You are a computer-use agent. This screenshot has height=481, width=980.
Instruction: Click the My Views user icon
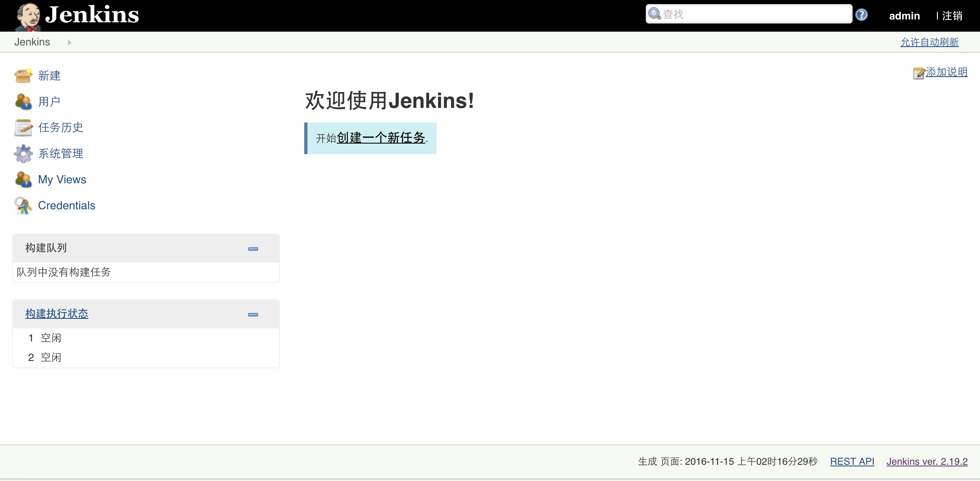pyautogui.click(x=23, y=179)
